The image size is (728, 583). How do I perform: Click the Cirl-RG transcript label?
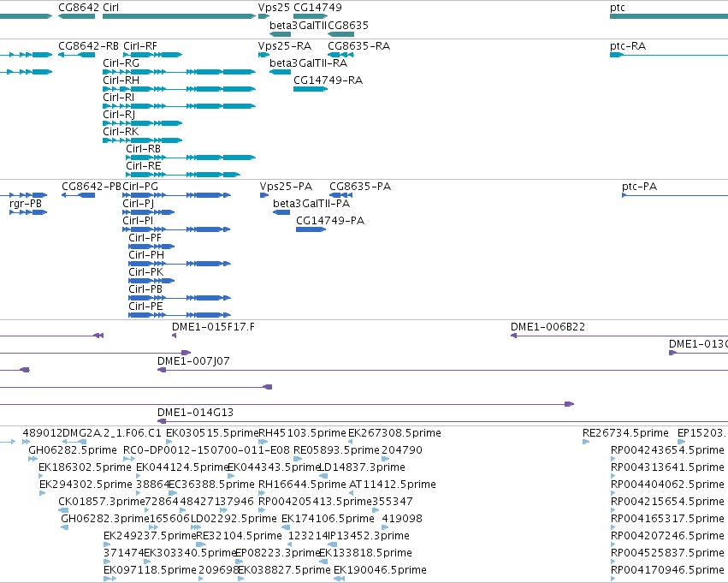(121, 63)
